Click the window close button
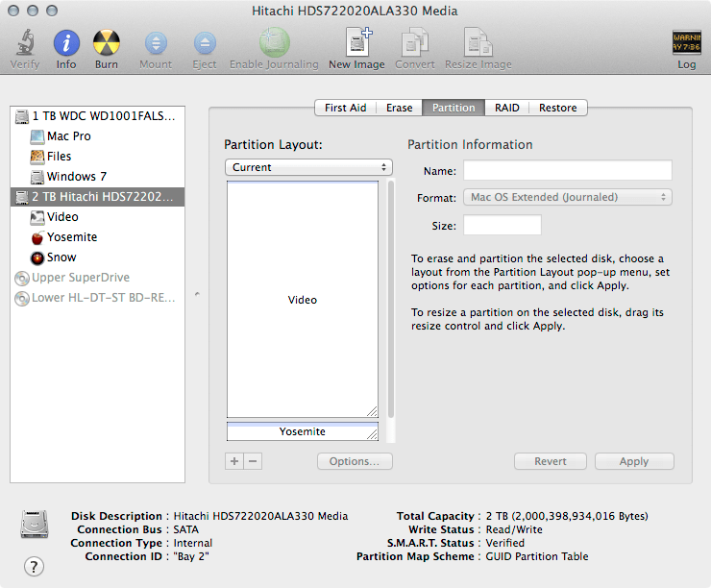Screen dimensions: 711x588 click(13, 11)
